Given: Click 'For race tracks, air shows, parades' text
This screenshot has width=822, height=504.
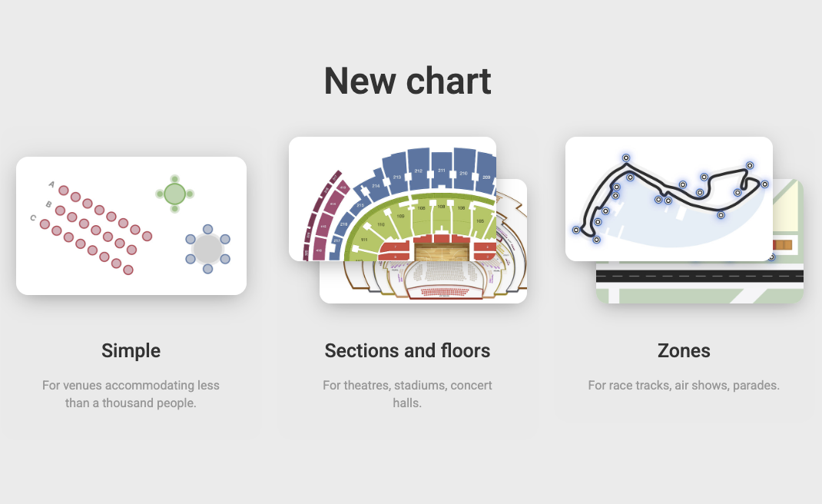Looking at the screenshot, I should (684, 386).
